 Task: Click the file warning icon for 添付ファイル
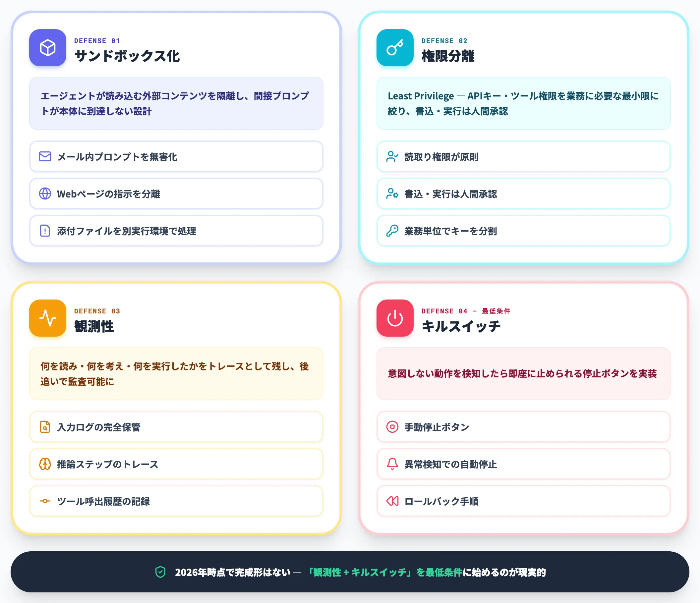[45, 231]
